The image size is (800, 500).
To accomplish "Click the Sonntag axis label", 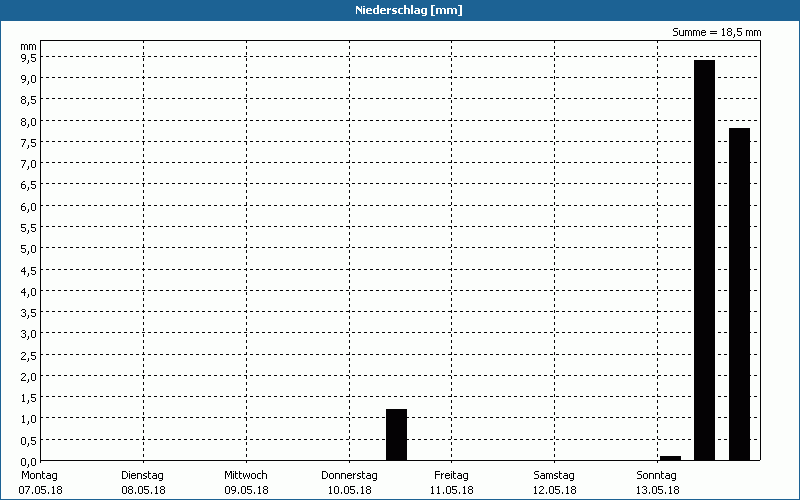I will point(656,475).
